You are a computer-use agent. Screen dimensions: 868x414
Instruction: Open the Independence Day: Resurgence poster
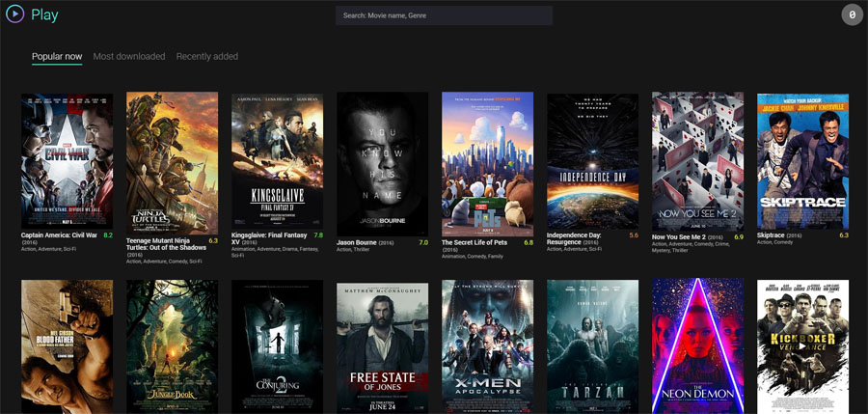[593, 161]
